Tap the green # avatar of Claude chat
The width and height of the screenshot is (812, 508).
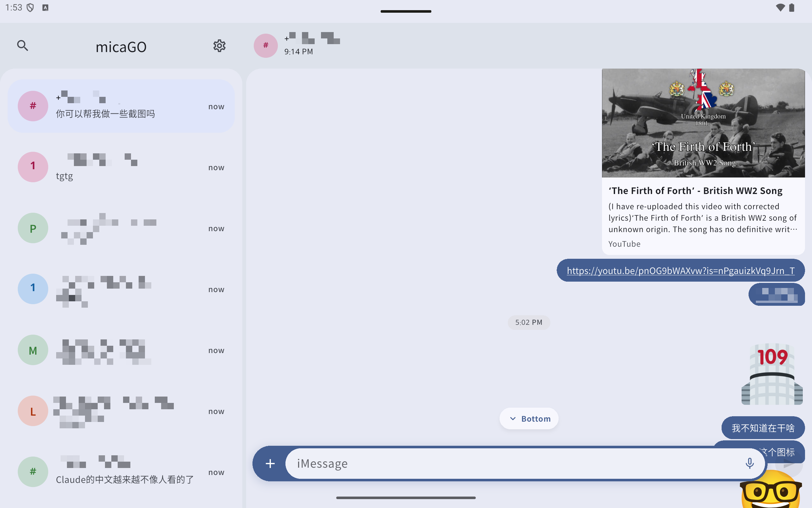tap(33, 472)
